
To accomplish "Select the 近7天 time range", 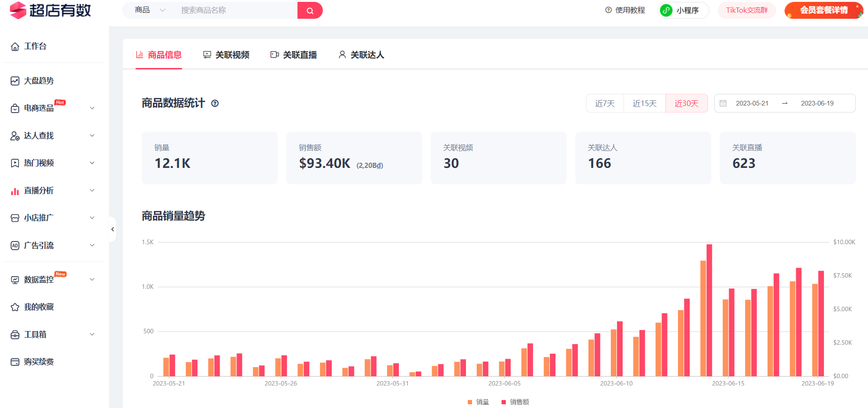I will click(605, 103).
